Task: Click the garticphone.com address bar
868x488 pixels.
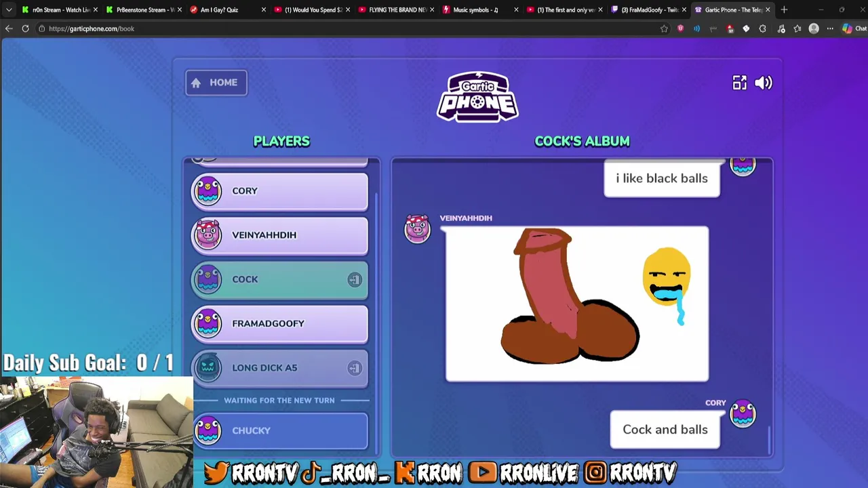Action: (346, 28)
